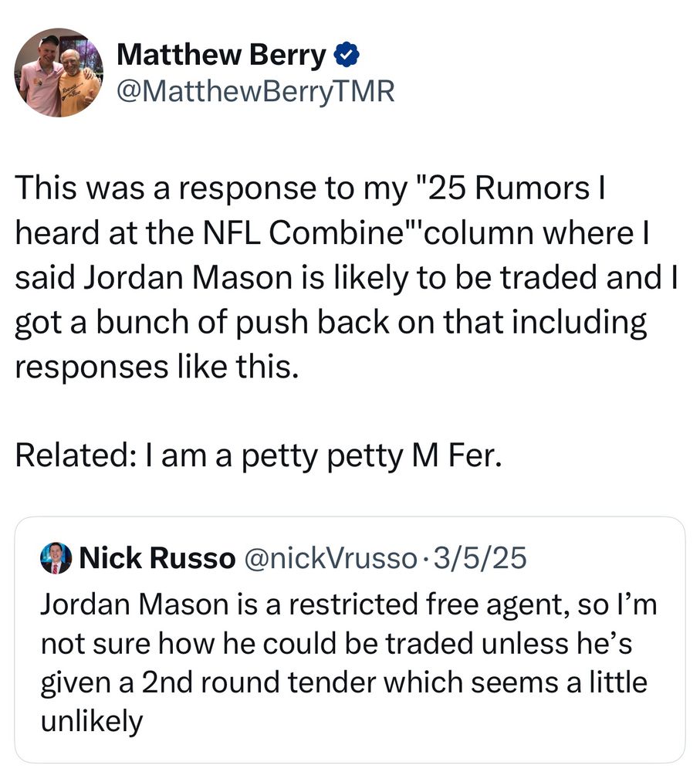This screenshot has height=772, width=700.
Task: Open the quoted Nick Russo tweet card
Action: click(x=350, y=639)
